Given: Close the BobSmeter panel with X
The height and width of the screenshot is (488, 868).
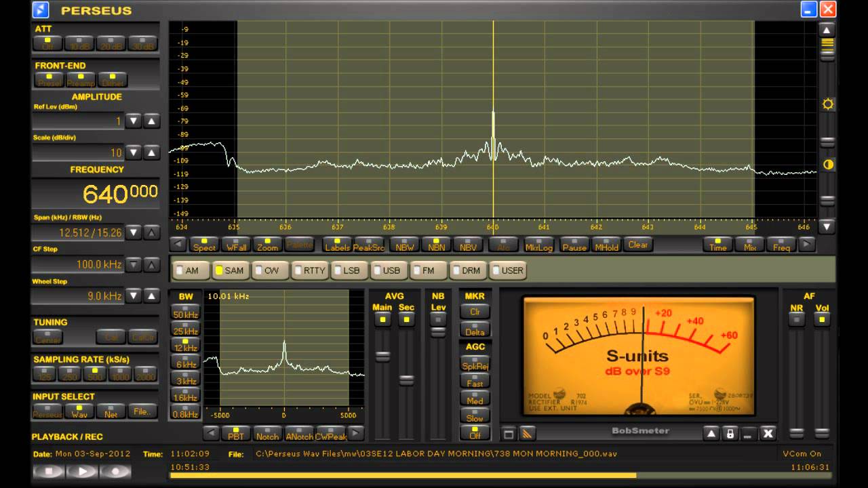Looking at the screenshot, I should point(768,434).
